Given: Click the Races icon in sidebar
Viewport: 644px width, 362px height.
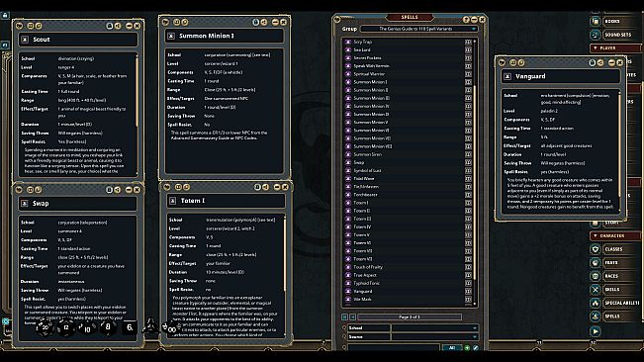Looking at the screenshot, I should [x=596, y=276].
